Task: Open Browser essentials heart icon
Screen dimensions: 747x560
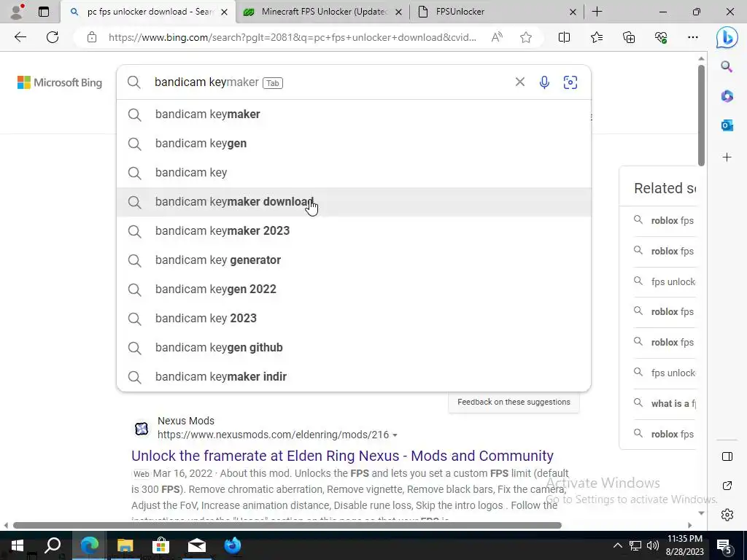Action: (x=661, y=37)
